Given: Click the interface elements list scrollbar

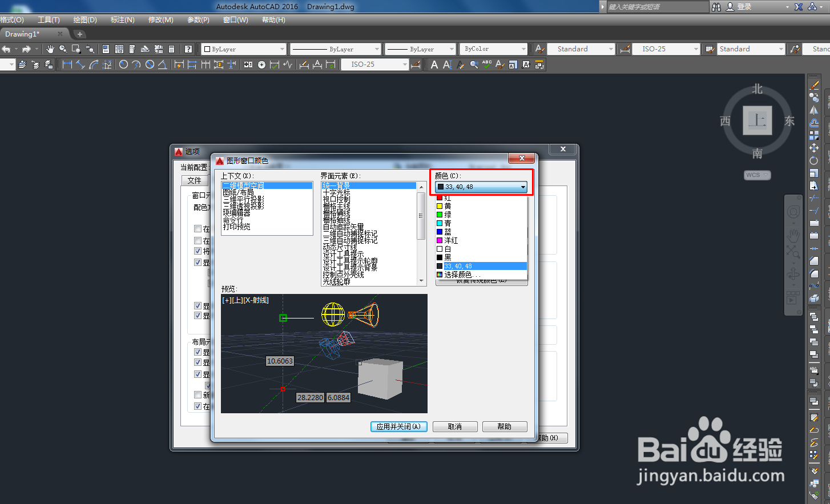Looking at the screenshot, I should pyautogui.click(x=421, y=233).
